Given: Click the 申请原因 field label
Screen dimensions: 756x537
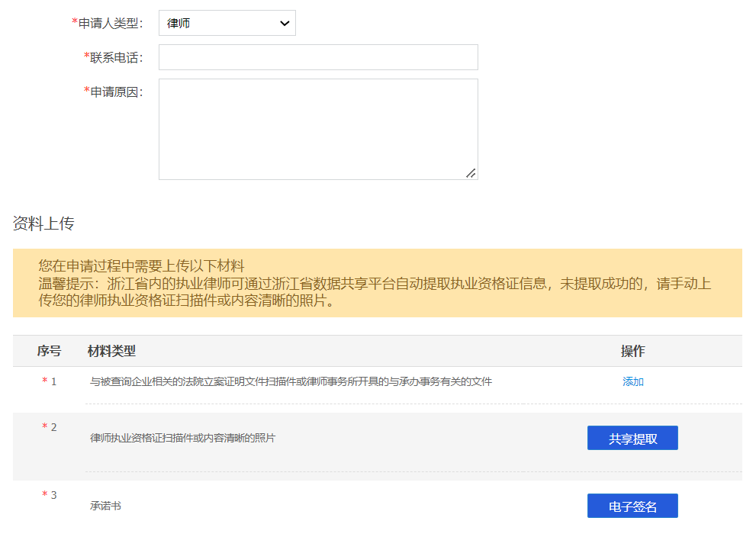Looking at the screenshot, I should point(116,92).
